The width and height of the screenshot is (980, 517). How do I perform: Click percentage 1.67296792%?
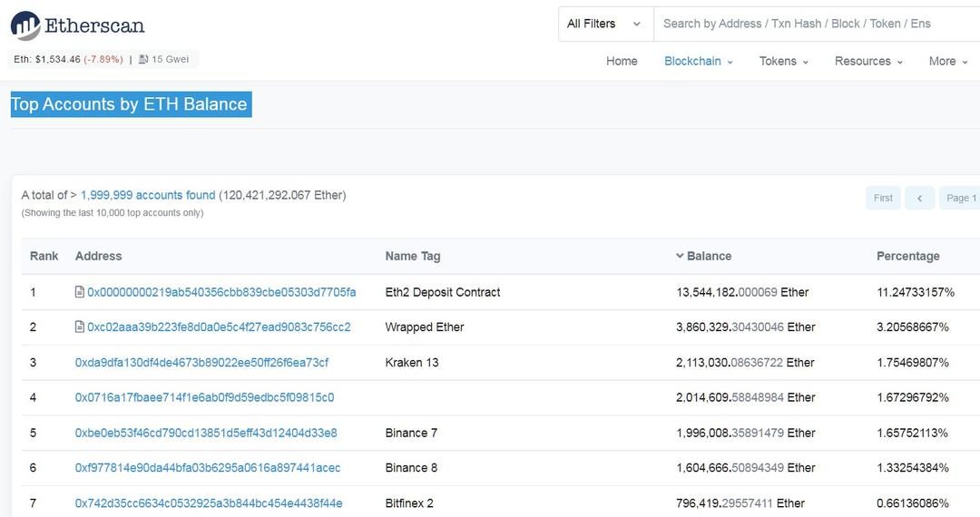(x=913, y=397)
